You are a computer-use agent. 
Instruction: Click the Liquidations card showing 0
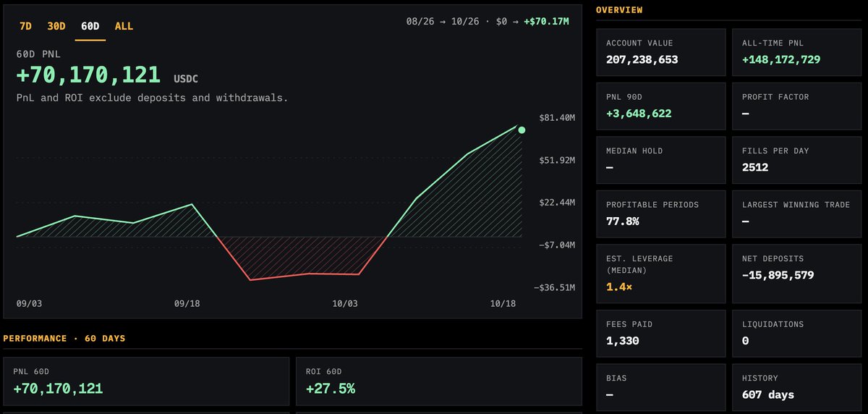tap(797, 334)
